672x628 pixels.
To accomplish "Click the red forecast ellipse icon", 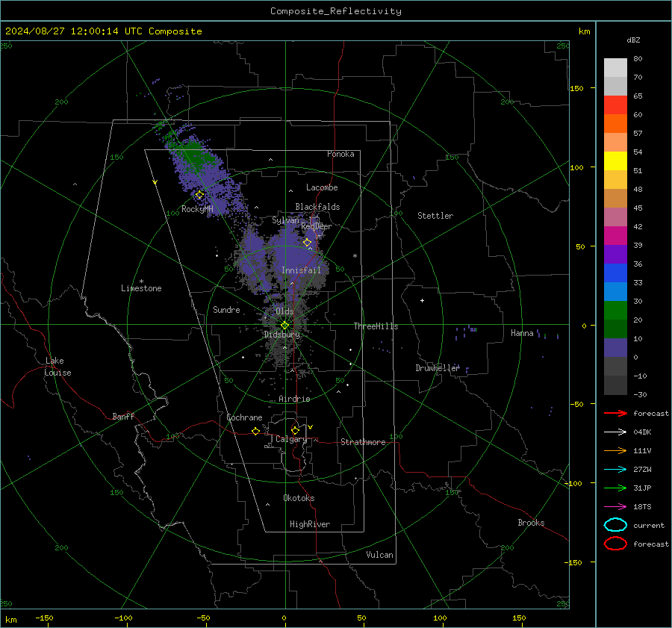I will [x=615, y=544].
